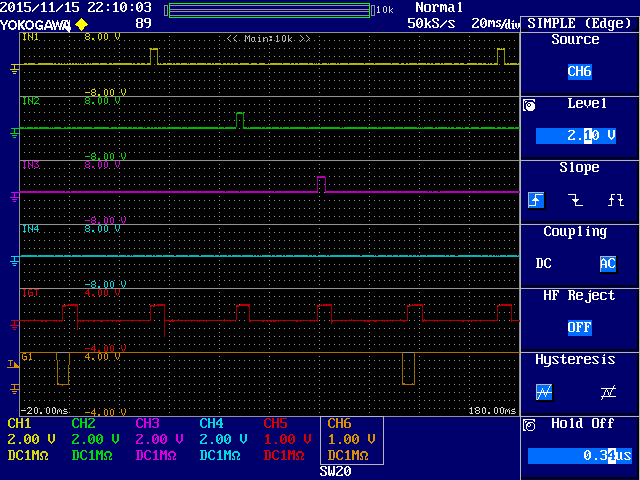This screenshot has height=480, width=640.
Task: Set coupling to DC
Action: (x=543, y=263)
